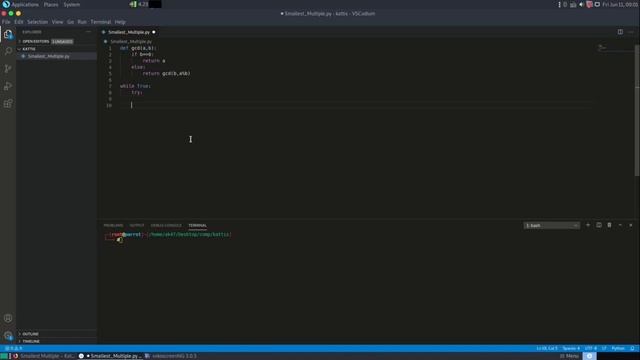The image size is (640, 360).
Task: Open the View menu
Action: pyautogui.click(x=57, y=22)
